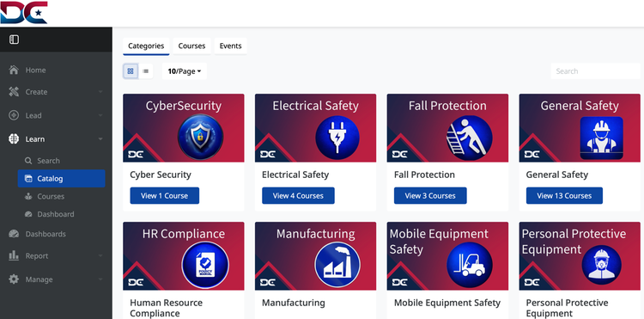This screenshot has width=644, height=319.
Task: Select the Home house icon in sidebar
Action: pos(14,70)
